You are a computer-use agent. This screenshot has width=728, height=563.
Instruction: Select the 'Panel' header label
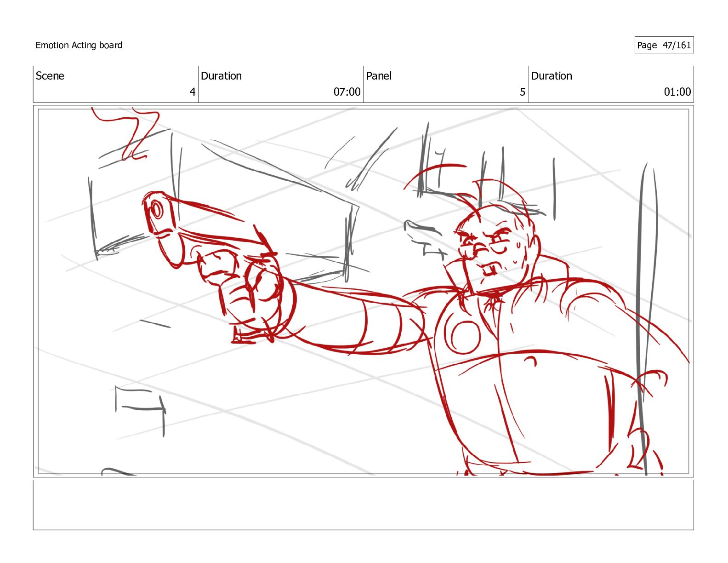(379, 76)
